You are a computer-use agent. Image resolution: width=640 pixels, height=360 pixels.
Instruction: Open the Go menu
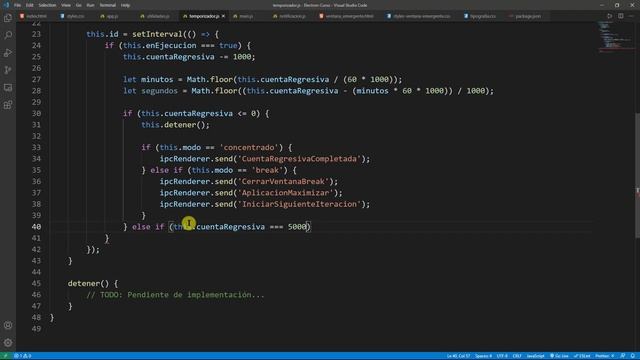[x=79, y=5]
